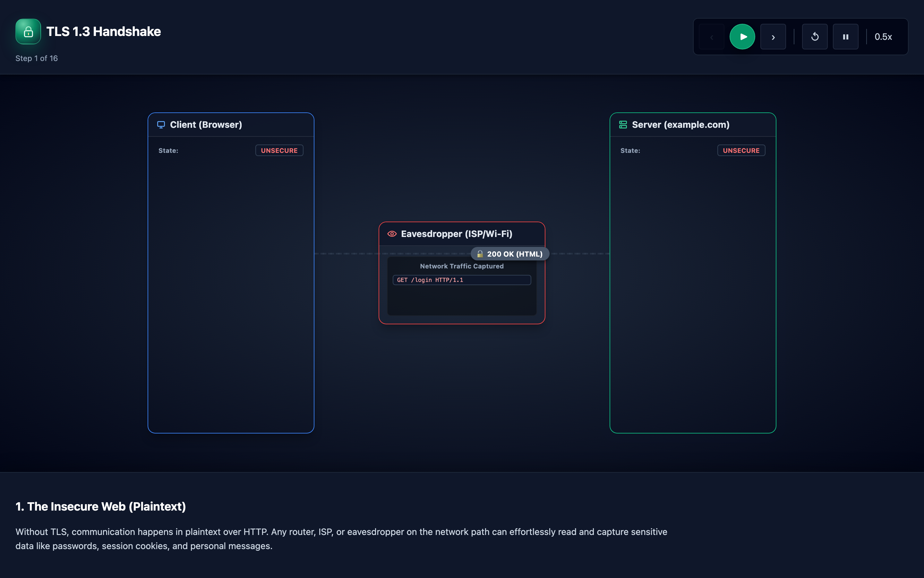The height and width of the screenshot is (578, 924).
Task: Click the server UNSECURE state badge
Action: (741, 150)
